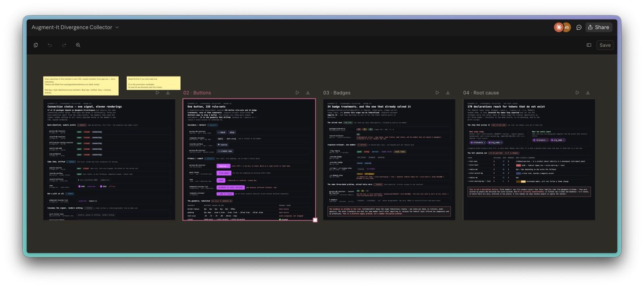Viewport: 644px width, 287px height.
Task: Select the sticky note starting 'Every specimen is the member's'
Action: 81,86
